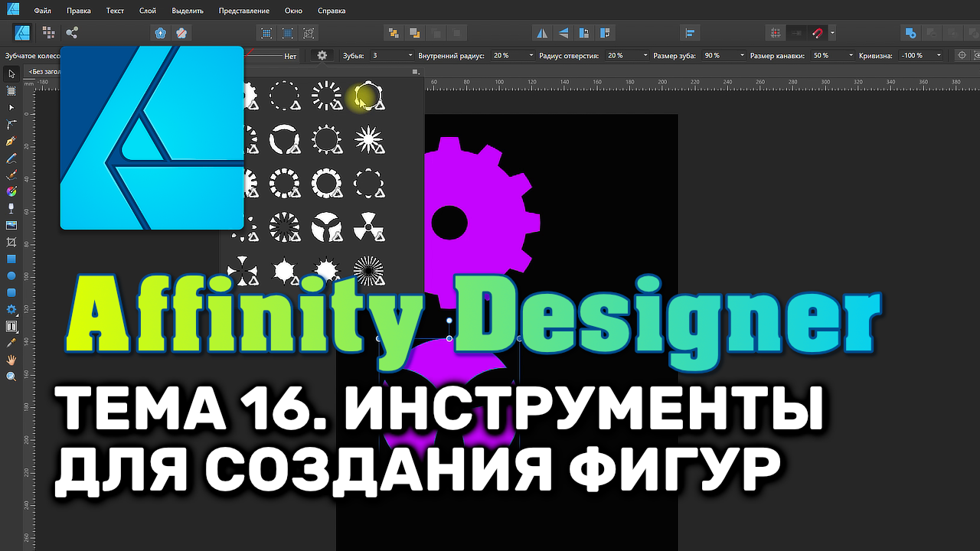Select the Vector Crop tool
980x551 pixels.
click(11, 242)
